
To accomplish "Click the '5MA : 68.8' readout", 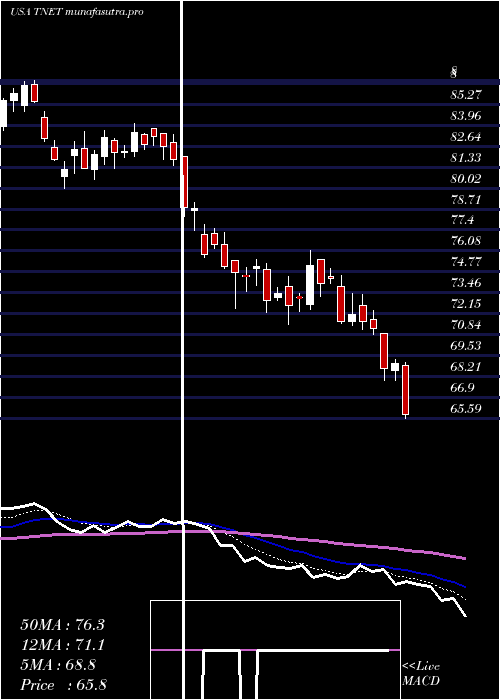I will coord(58,665).
